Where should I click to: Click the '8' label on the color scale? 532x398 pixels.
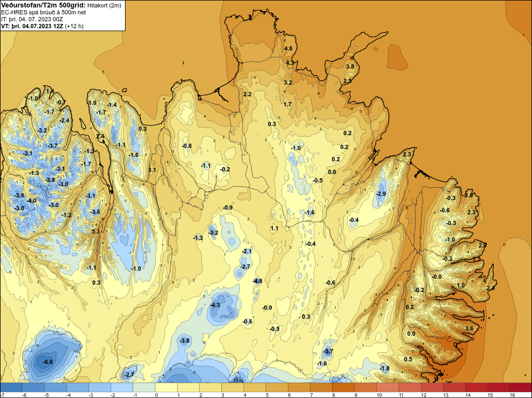pyautogui.click(x=334, y=395)
